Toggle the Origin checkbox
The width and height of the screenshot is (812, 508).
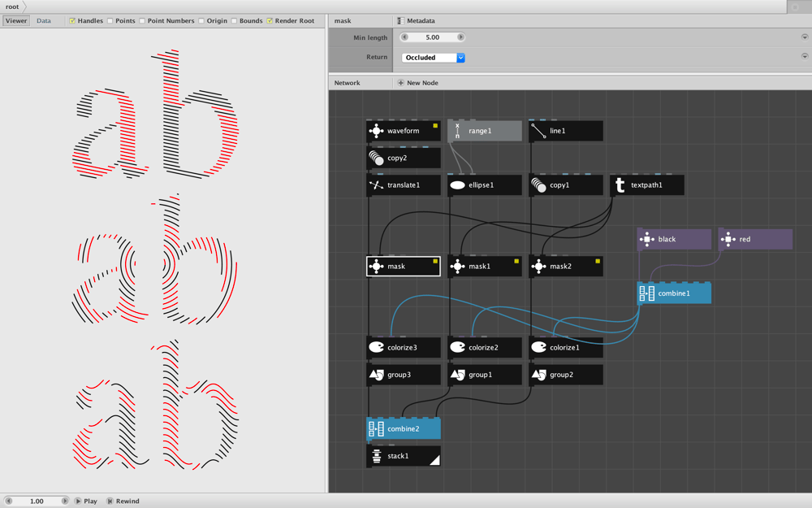(x=201, y=21)
